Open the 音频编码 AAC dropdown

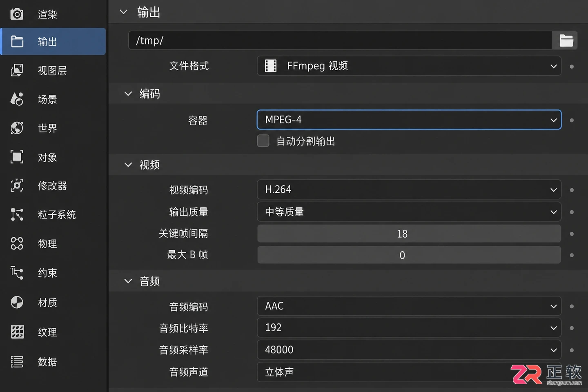coord(409,306)
